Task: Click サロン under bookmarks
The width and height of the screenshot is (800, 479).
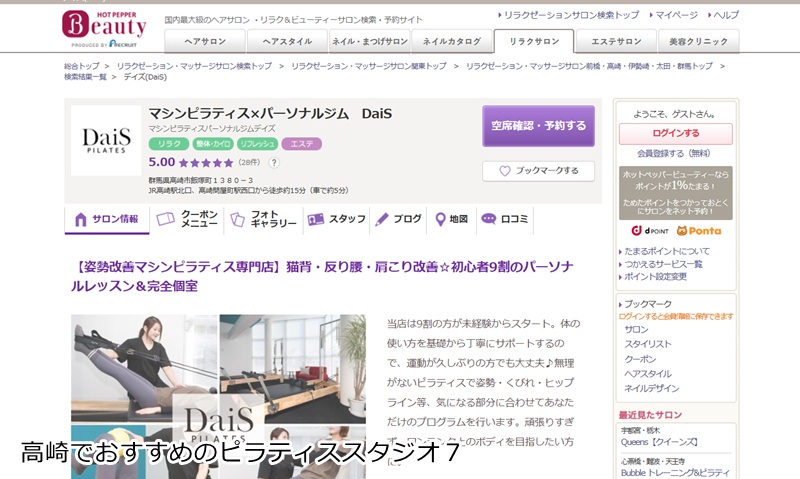Action: tap(637, 330)
